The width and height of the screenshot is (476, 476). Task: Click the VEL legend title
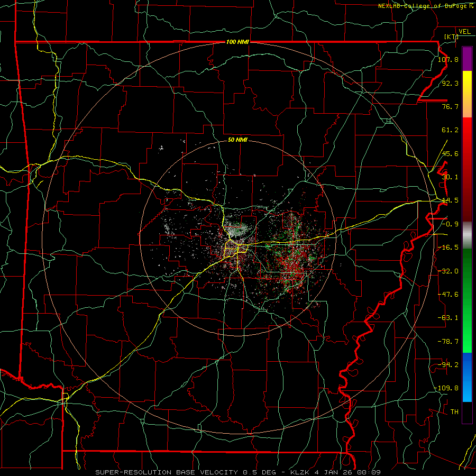tap(464, 32)
